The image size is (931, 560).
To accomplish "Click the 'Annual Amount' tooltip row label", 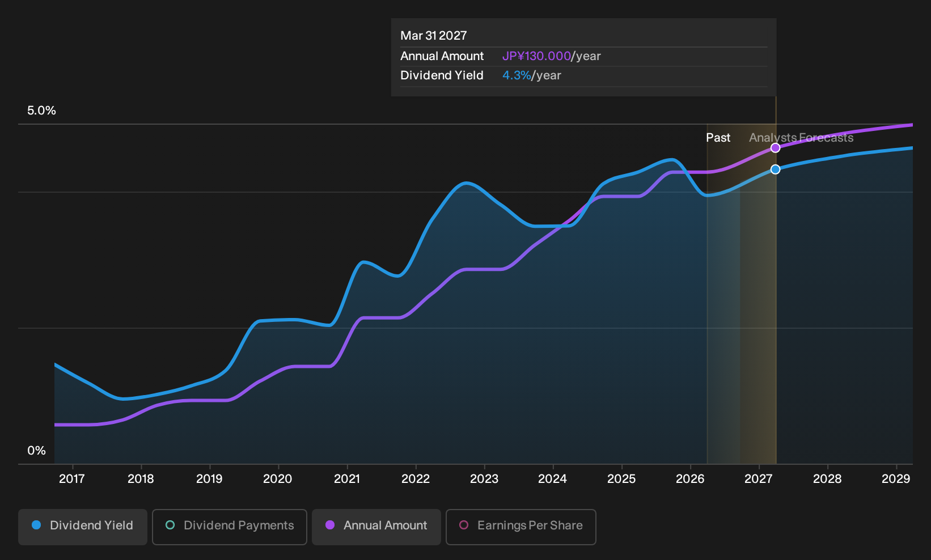I will [x=442, y=56].
